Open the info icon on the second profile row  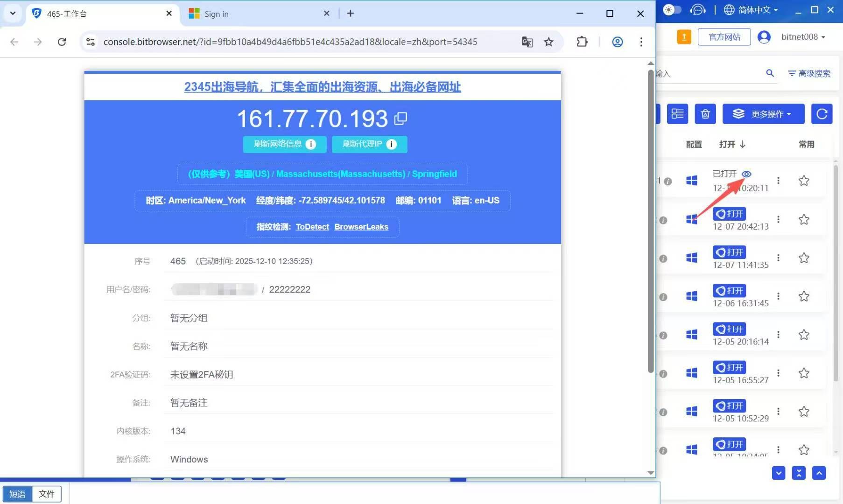pos(663,220)
